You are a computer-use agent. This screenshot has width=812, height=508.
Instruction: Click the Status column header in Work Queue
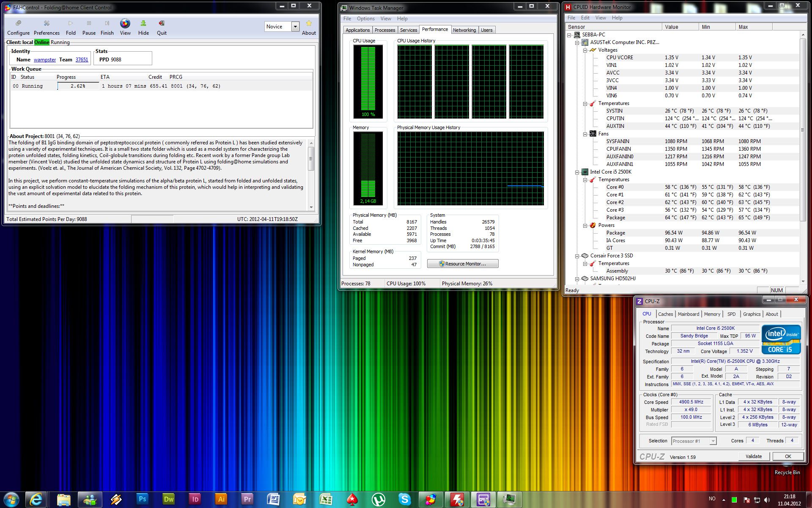[x=27, y=77]
